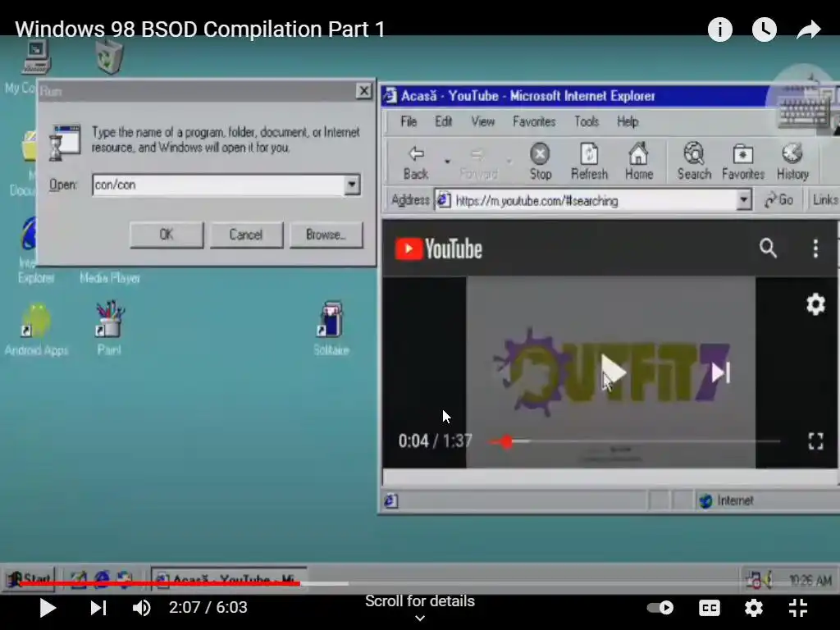Open Favorites menu in IE menu bar

point(533,121)
